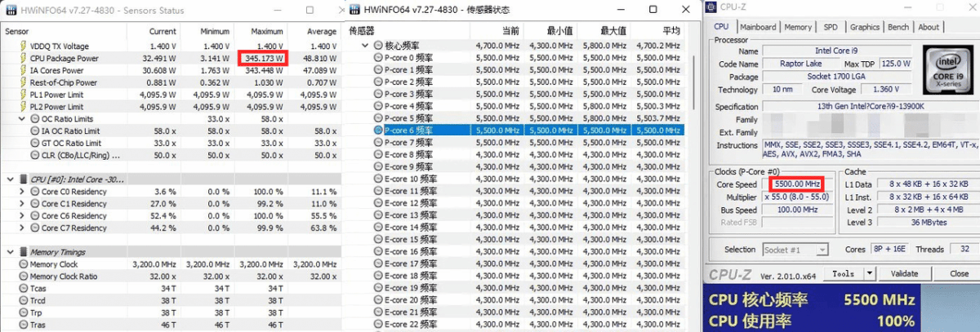The height and width of the screenshot is (332, 980).
Task: Expand the Core C0 Residency row
Action: (x=22, y=192)
